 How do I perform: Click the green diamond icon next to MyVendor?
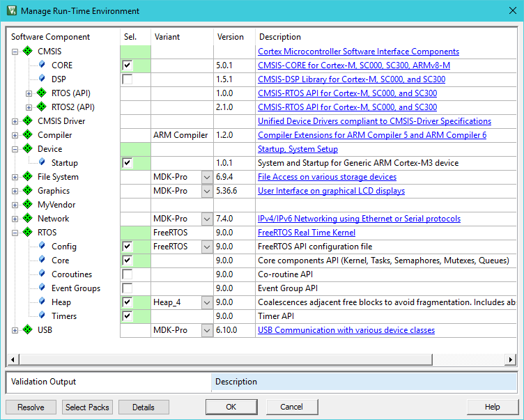tap(28, 205)
